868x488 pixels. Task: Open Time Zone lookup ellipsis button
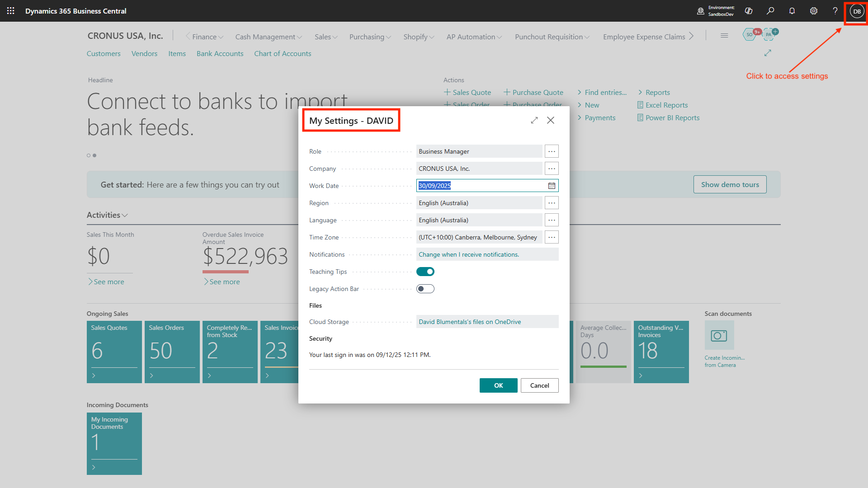tap(552, 237)
